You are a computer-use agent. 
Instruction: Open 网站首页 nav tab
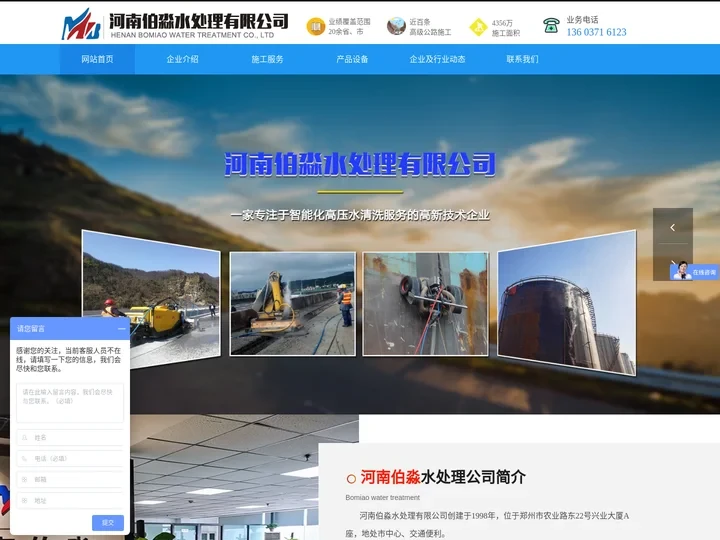point(97,59)
